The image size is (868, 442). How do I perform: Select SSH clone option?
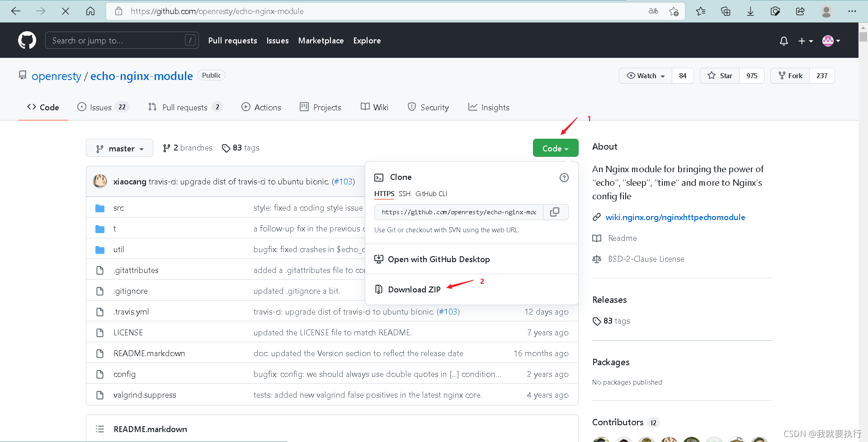405,194
